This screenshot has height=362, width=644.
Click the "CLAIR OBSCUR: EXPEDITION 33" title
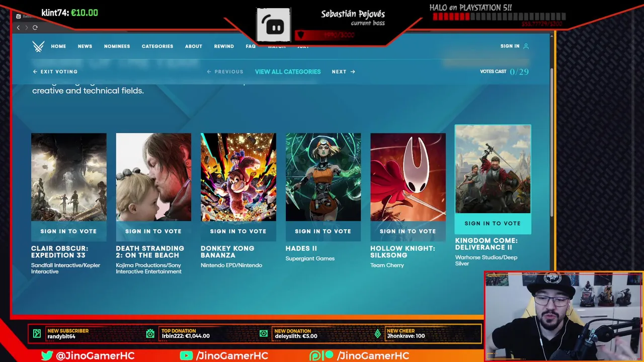[59, 252]
